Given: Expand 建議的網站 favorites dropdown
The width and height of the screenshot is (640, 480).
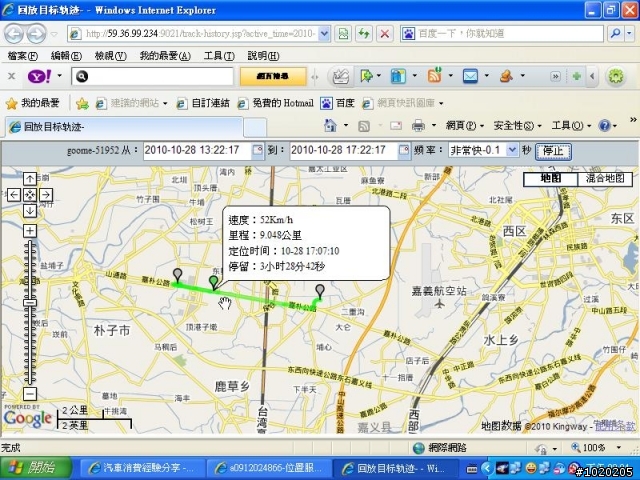Looking at the screenshot, I should 165,103.
